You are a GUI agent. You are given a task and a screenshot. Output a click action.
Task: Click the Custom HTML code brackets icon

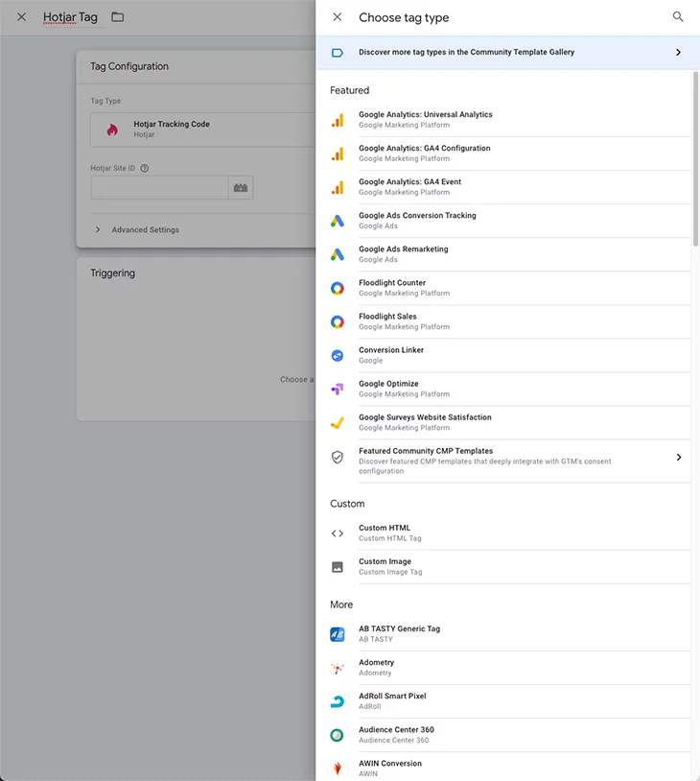pos(338,533)
